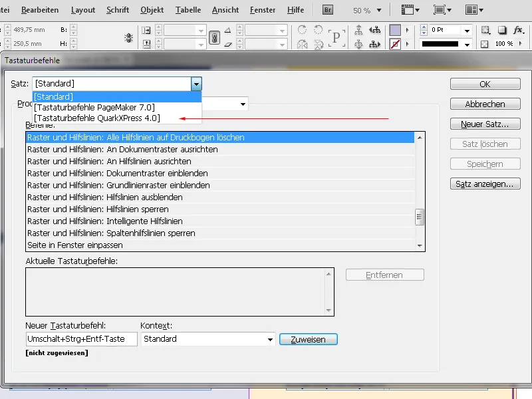Open the black stroke style dropdown
532x399 pixels.
pyautogui.click(x=467, y=45)
